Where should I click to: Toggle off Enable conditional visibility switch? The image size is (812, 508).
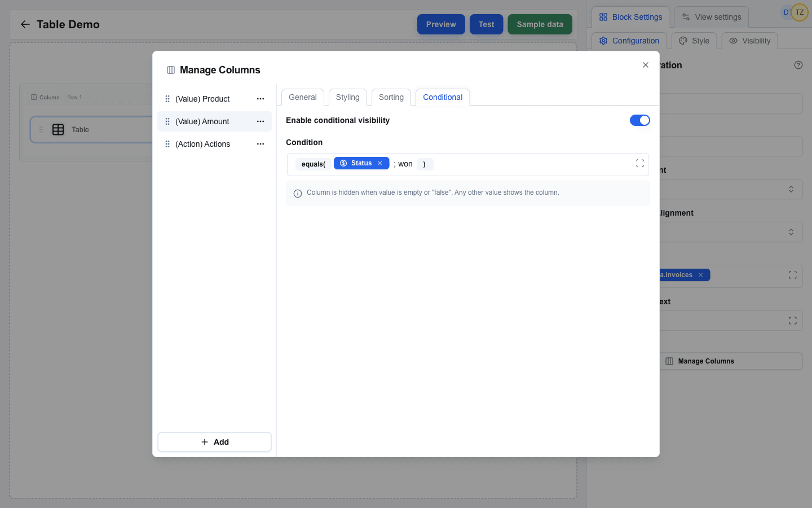[640, 120]
